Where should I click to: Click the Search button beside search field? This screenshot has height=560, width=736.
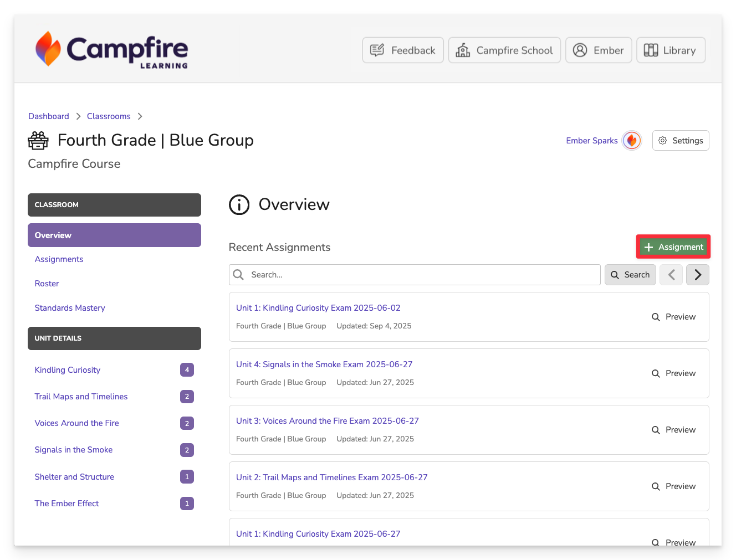(x=630, y=275)
